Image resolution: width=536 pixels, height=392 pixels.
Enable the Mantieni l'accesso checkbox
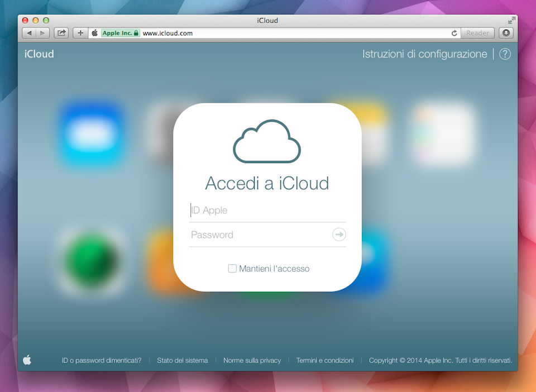[x=232, y=269]
